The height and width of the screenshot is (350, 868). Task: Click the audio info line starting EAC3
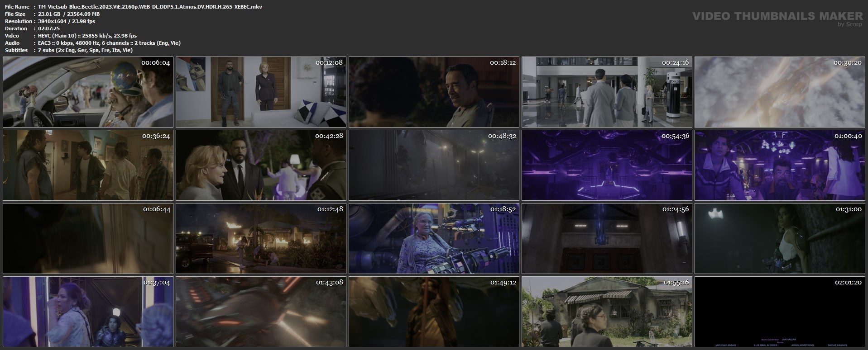click(x=110, y=43)
